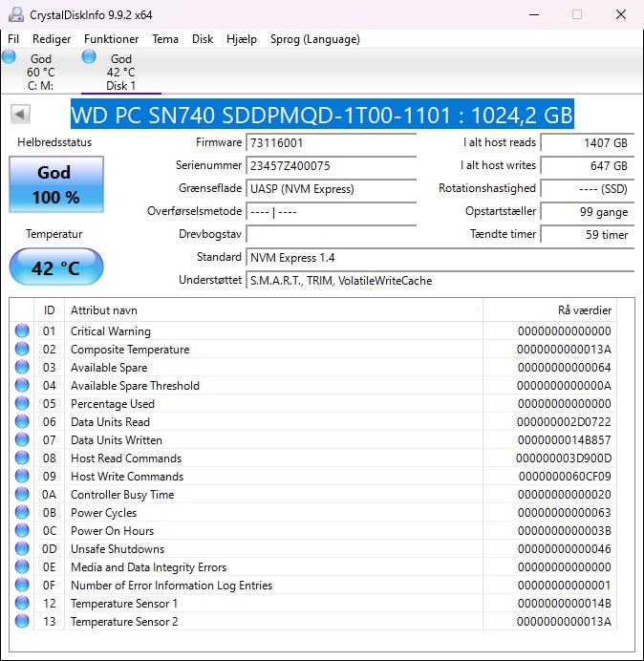Click the Overførselsmetode field
The height and width of the screenshot is (661, 644).
(x=331, y=212)
